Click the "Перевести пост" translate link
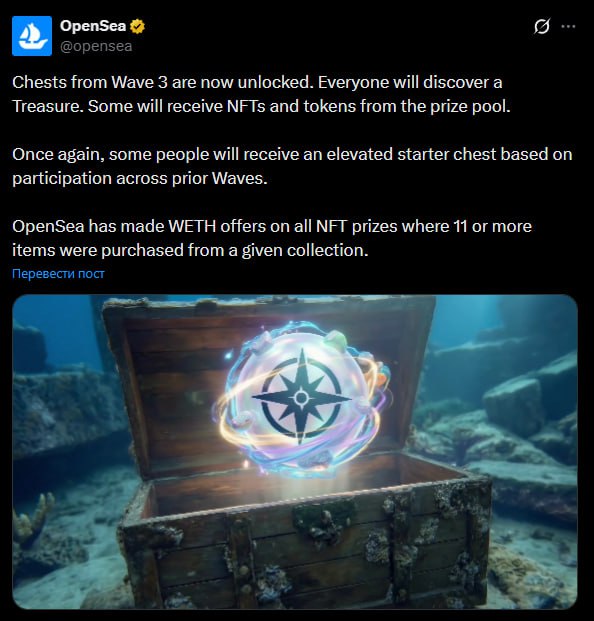Image resolution: width=594 pixels, height=621 pixels. point(58,274)
